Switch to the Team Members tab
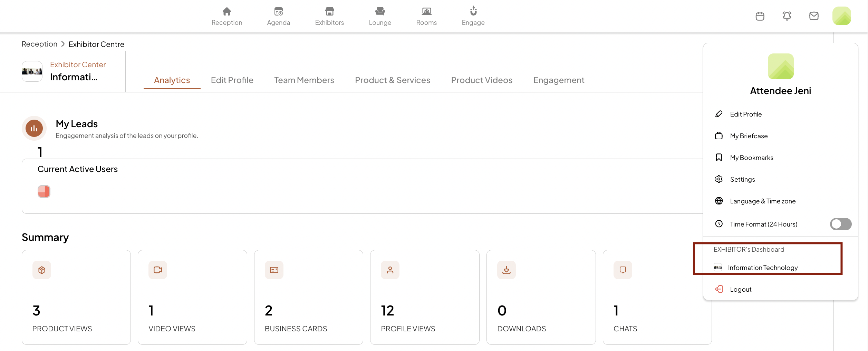Image resolution: width=868 pixels, height=351 pixels. (304, 80)
